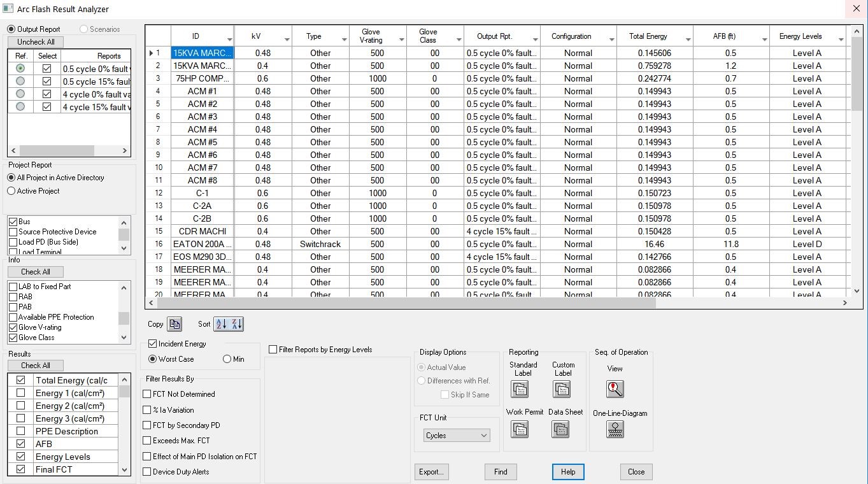The width and height of the screenshot is (868, 484).
Task: Select the Worst Case radio button
Action: [152, 359]
